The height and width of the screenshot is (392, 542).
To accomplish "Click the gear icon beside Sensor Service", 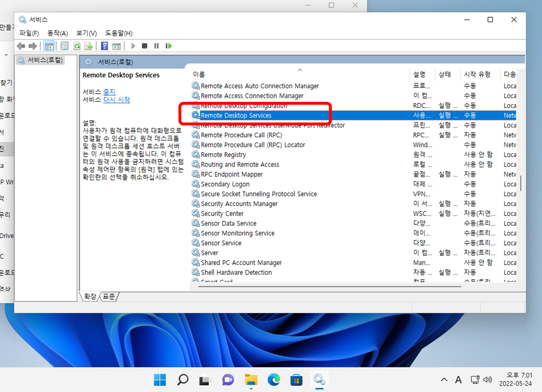I will [196, 243].
